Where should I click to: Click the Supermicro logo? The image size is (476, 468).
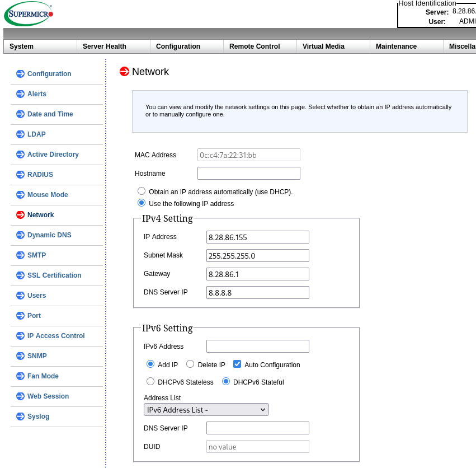coord(29,13)
